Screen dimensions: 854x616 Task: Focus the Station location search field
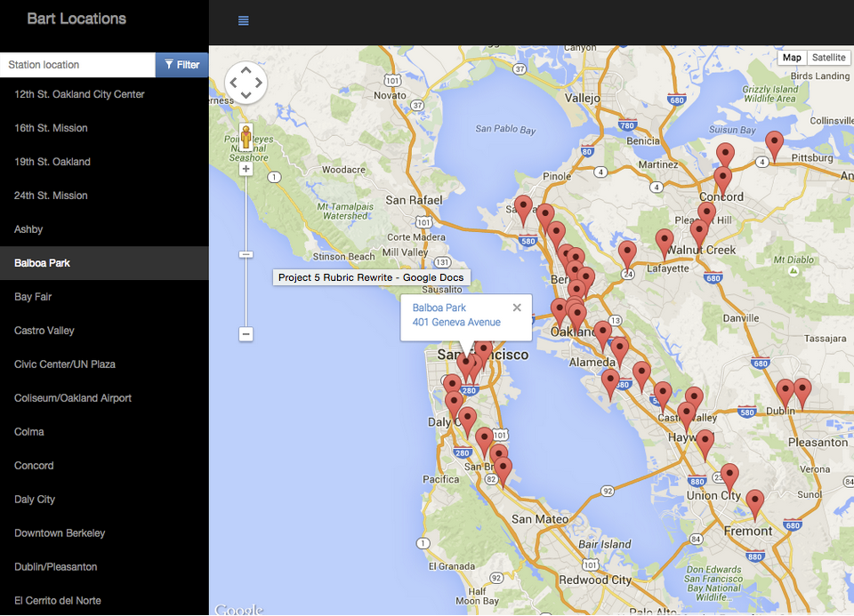pyautogui.click(x=78, y=65)
